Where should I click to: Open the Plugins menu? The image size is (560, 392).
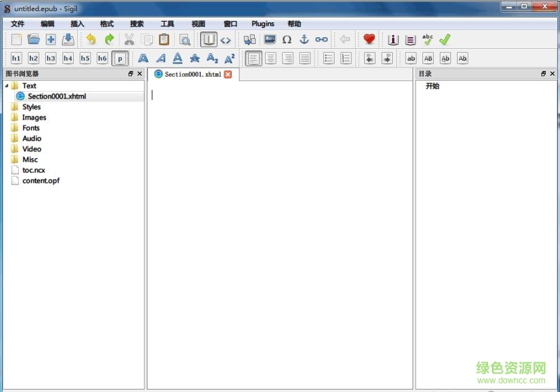(x=263, y=24)
